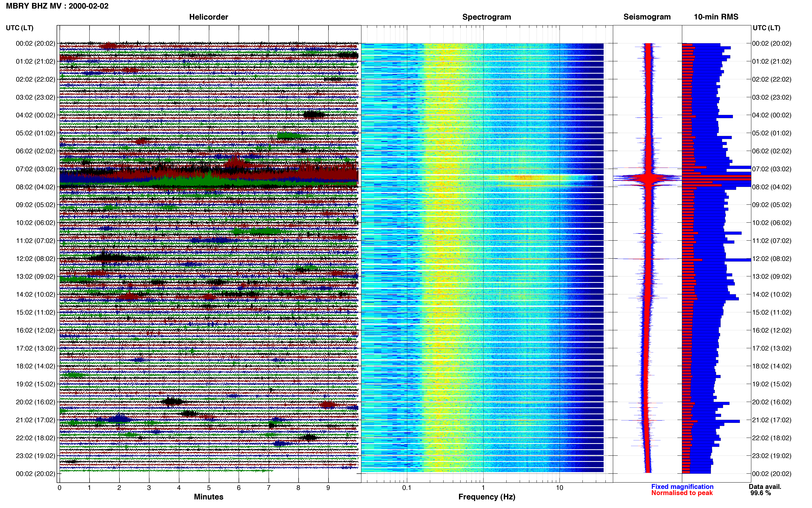Click minute tick '9' on helicorder axis

pyautogui.click(x=328, y=488)
